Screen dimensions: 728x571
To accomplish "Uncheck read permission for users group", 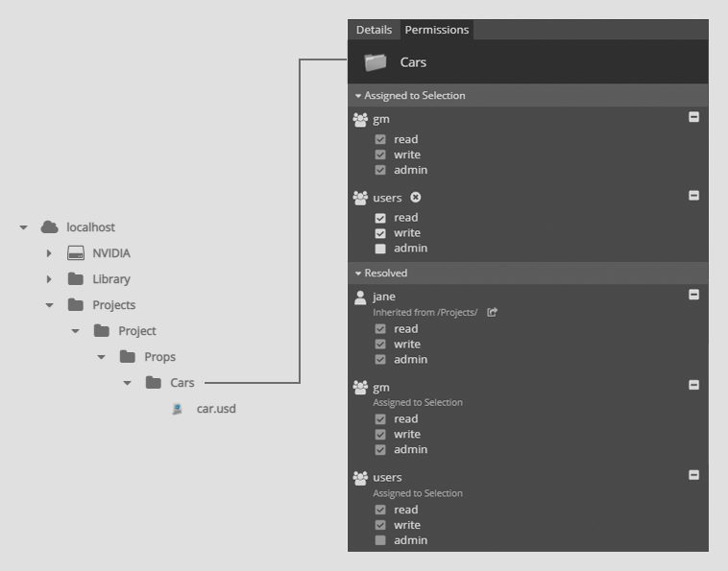I will [380, 218].
